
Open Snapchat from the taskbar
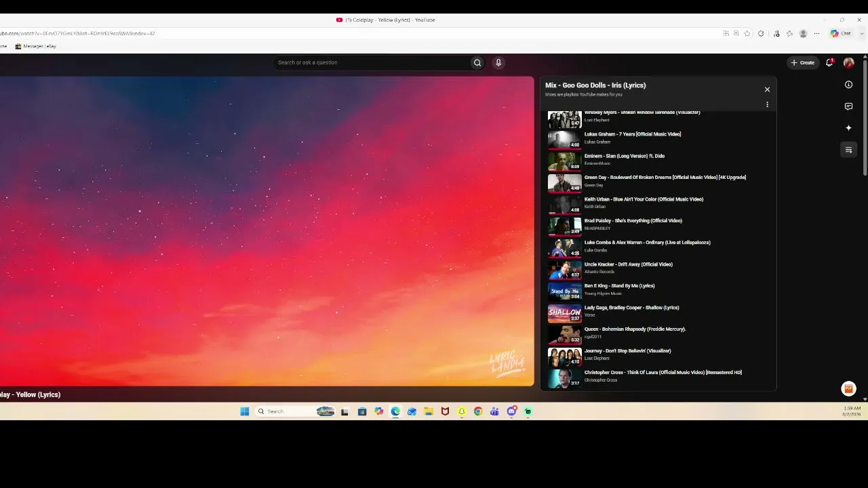click(x=462, y=411)
